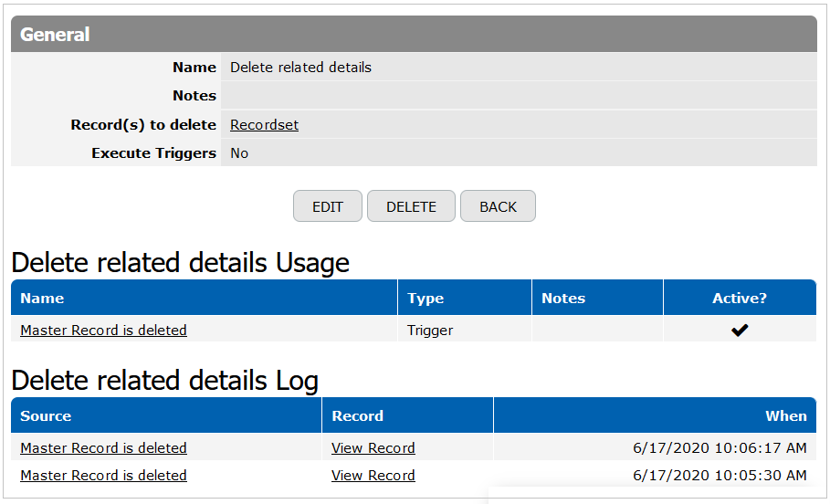This screenshot has height=504, width=830.
Task: Select the Delete related details name value
Action: point(300,68)
